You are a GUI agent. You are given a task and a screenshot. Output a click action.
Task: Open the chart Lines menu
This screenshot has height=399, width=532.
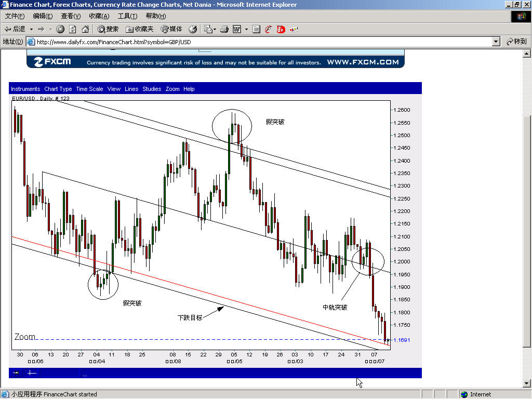point(131,89)
